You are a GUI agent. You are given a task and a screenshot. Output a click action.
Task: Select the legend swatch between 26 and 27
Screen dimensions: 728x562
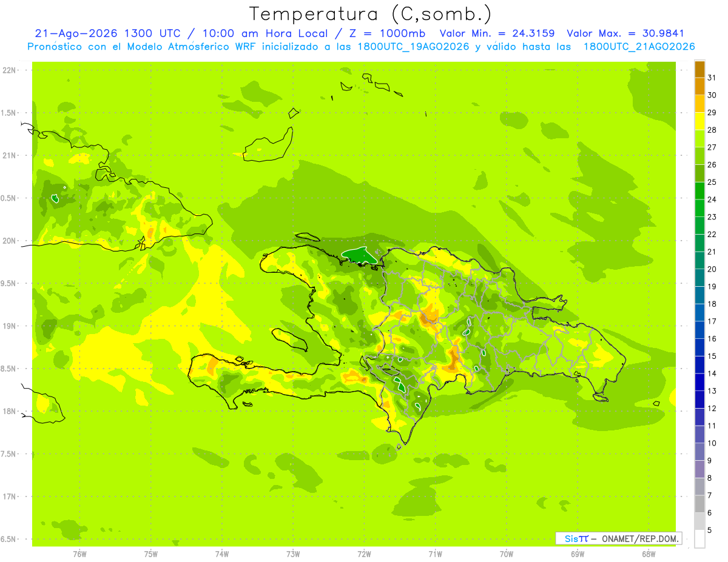pos(699,156)
